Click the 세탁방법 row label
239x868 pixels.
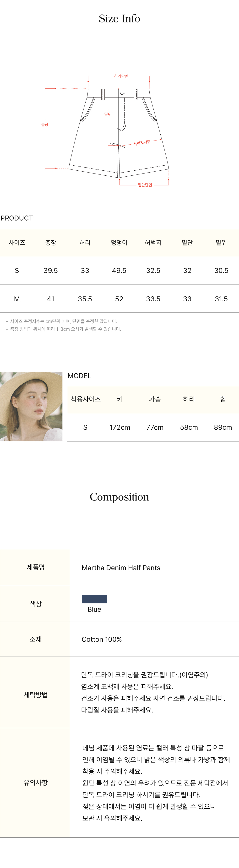tap(35, 694)
